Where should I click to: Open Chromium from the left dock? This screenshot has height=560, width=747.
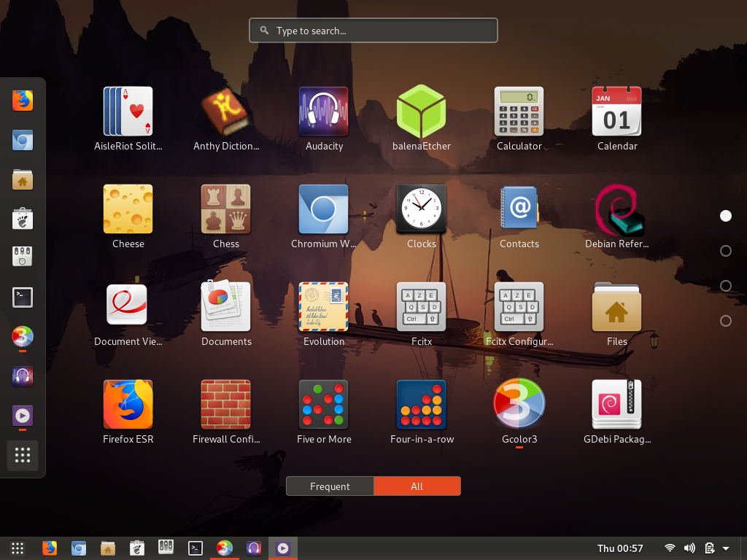click(23, 141)
